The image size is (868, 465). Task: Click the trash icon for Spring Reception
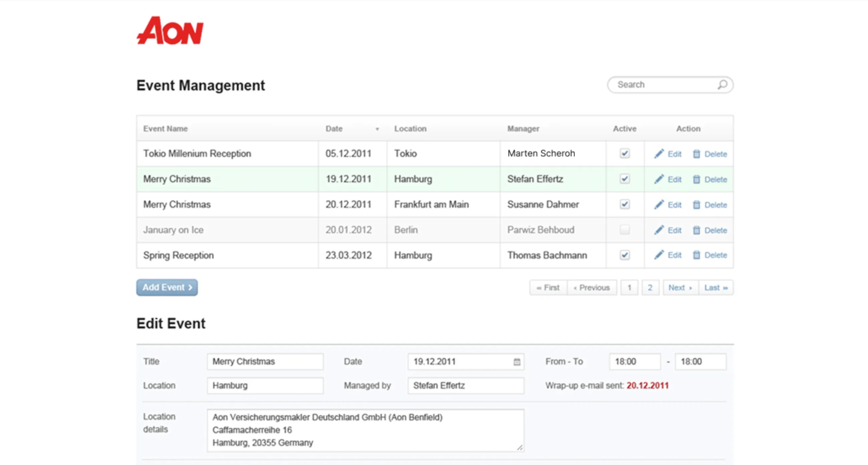696,255
